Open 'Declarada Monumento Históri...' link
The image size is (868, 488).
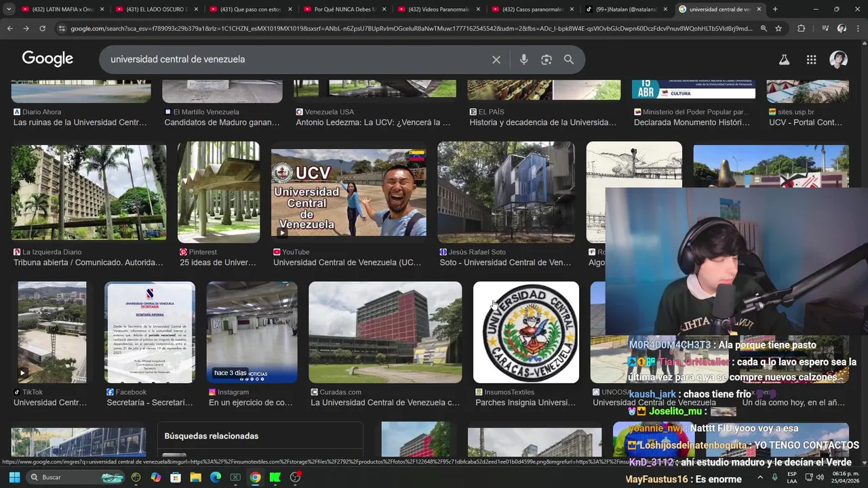[x=692, y=123]
